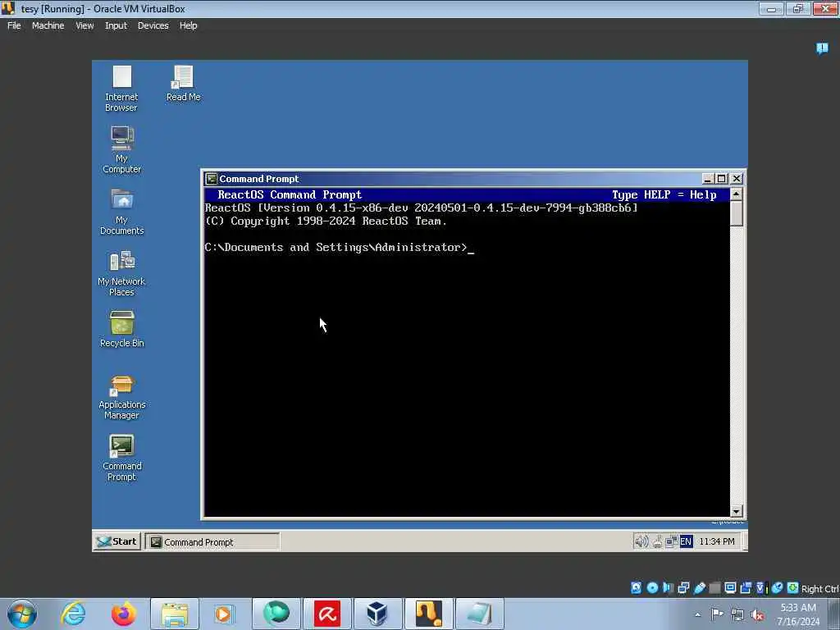Viewport: 840px width, 630px height.
Task: Open VirtualBox Manager cube on taskbar
Action: [x=377, y=614]
